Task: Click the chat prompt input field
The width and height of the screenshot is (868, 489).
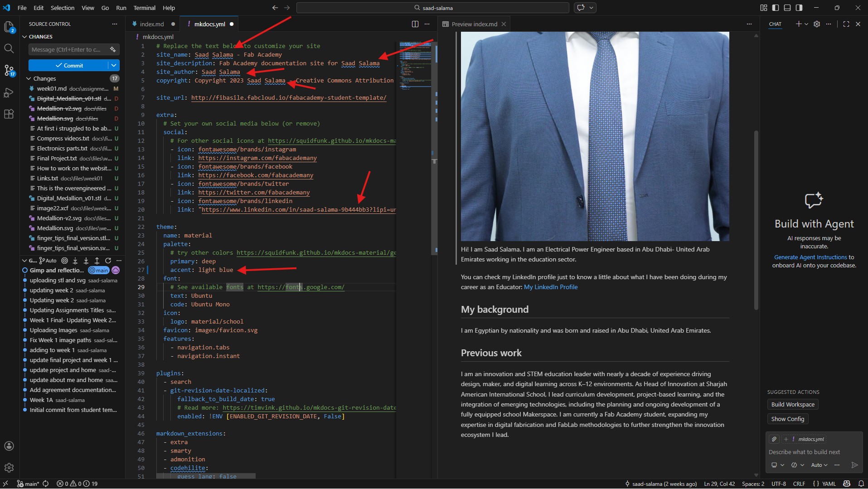Action: (x=814, y=452)
